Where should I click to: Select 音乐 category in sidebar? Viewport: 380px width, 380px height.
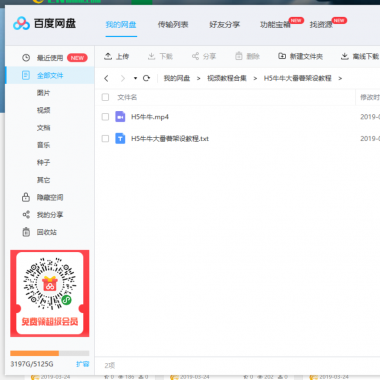[x=43, y=145]
